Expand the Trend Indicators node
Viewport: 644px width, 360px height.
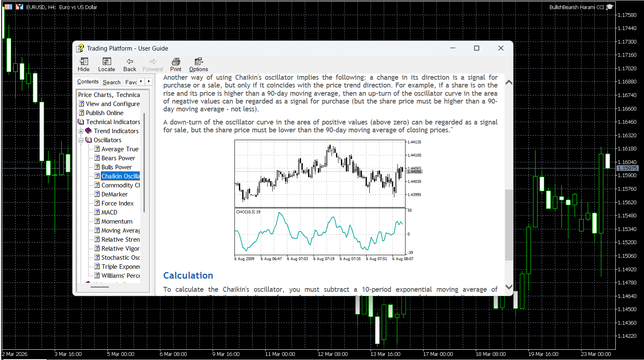(x=81, y=131)
